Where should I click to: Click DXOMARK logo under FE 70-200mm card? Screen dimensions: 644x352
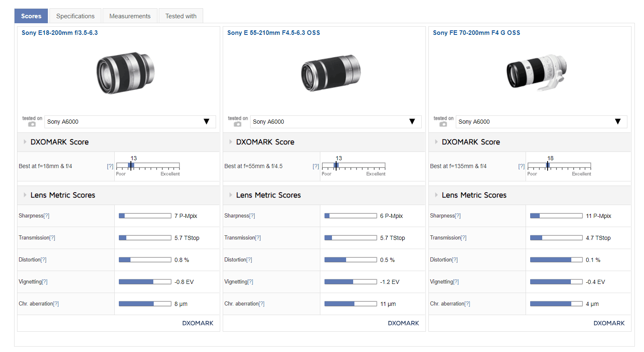[x=609, y=323]
